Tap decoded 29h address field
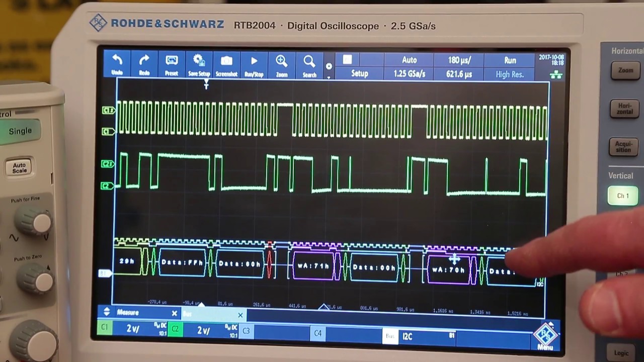The height and width of the screenshot is (362, 644). (x=128, y=261)
